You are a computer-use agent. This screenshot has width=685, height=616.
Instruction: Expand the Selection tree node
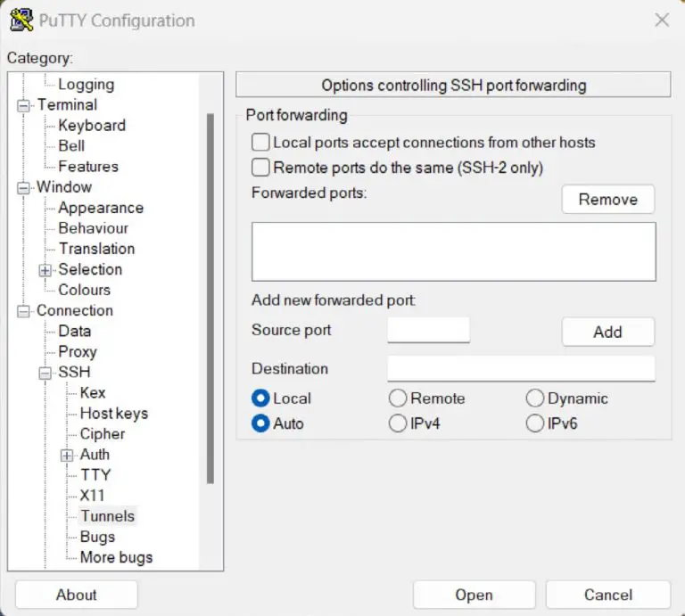coord(45,270)
